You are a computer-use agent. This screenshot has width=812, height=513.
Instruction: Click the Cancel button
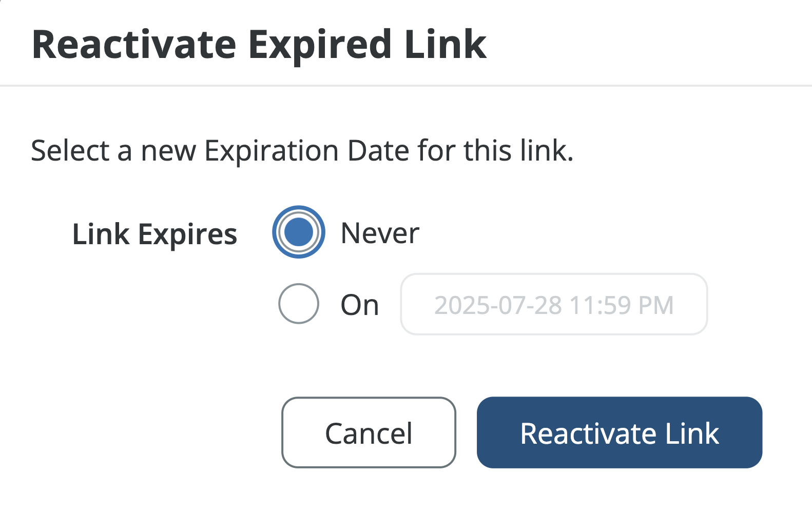(x=369, y=432)
